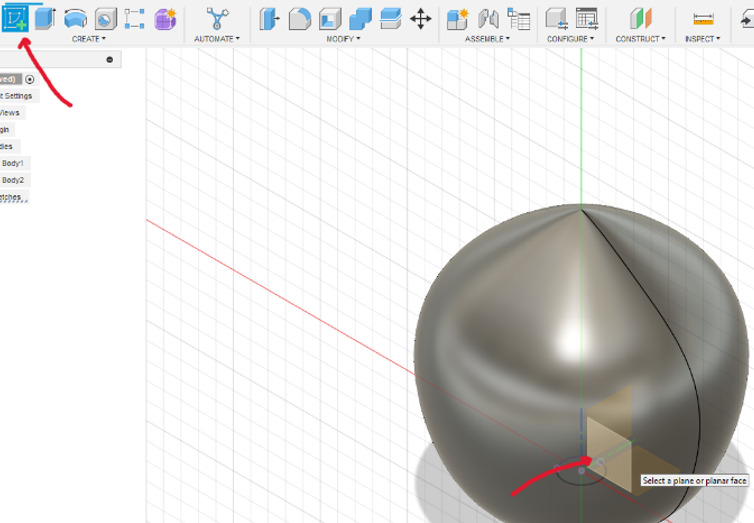The width and height of the screenshot is (754, 523).
Task: Select the Offset Face tool
Action: click(390, 19)
